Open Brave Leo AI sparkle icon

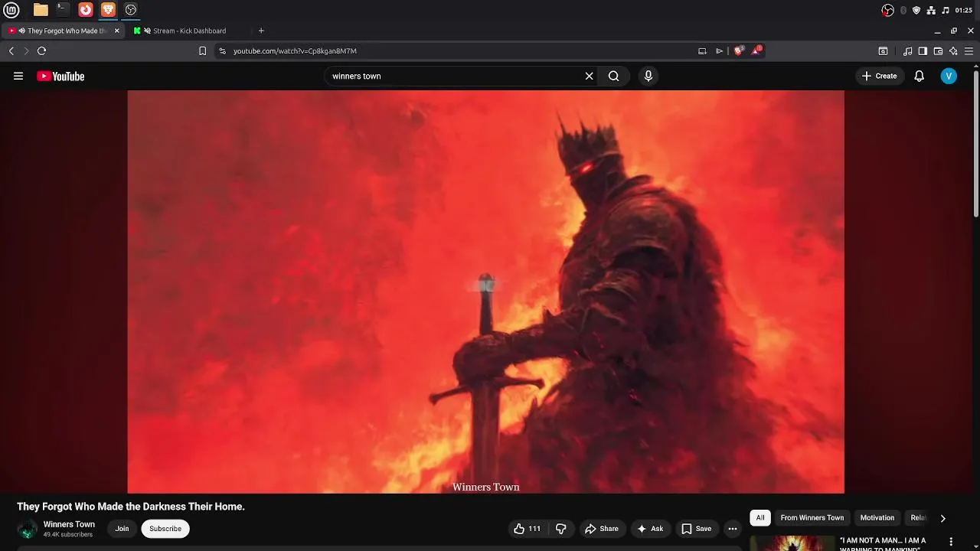(x=953, y=51)
